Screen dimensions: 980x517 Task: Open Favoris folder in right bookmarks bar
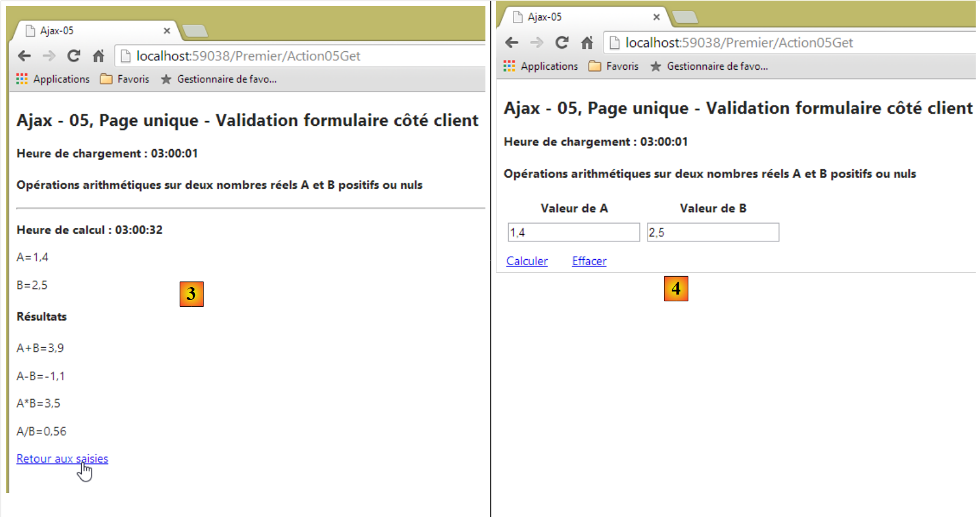click(614, 66)
